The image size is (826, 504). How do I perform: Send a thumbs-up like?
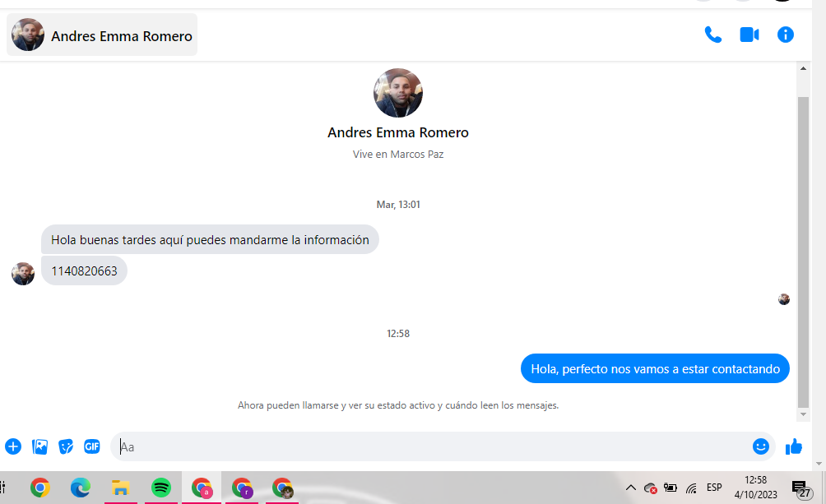coord(794,446)
